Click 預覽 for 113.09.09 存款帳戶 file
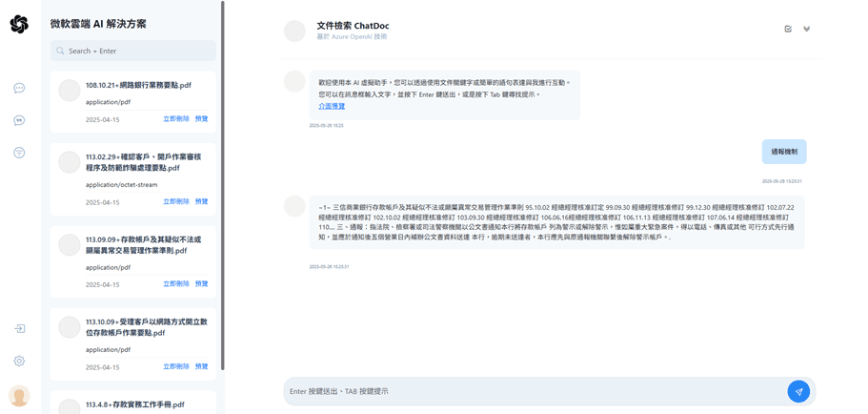Screen dimensions: 868x414 (201, 283)
